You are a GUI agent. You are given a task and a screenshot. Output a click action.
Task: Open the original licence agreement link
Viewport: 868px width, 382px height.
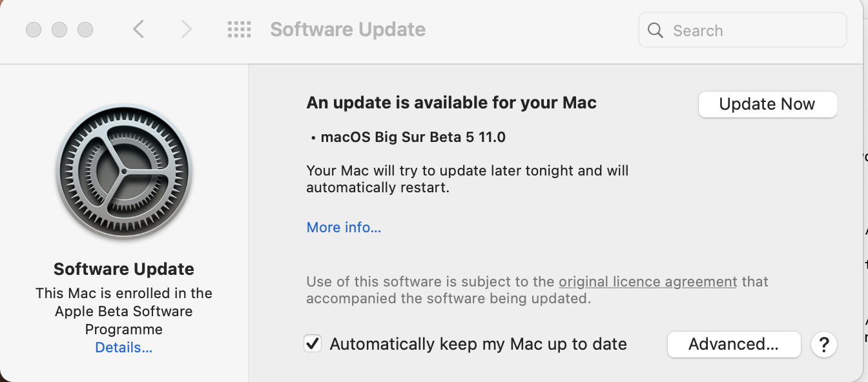[x=648, y=281]
